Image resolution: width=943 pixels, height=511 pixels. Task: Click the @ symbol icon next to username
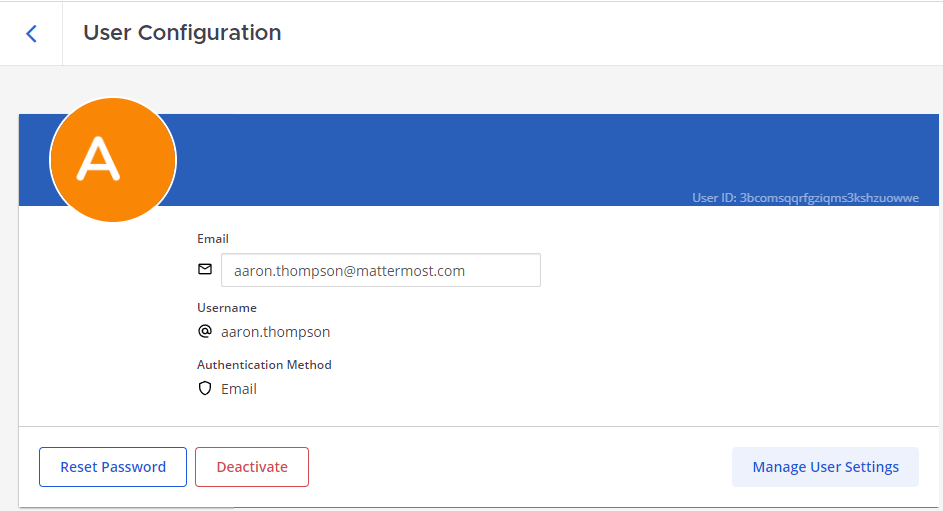click(x=205, y=331)
